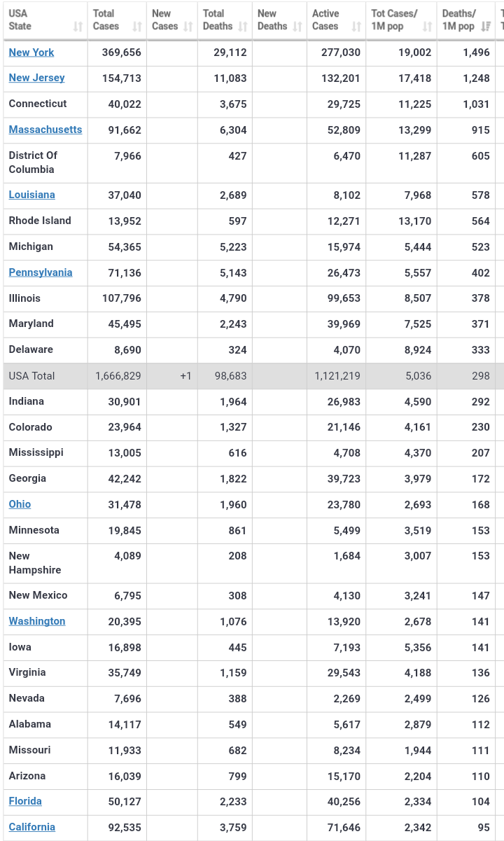The image size is (504, 841).
Task: Open the Pennsylvania state link
Action: pyautogui.click(x=41, y=272)
